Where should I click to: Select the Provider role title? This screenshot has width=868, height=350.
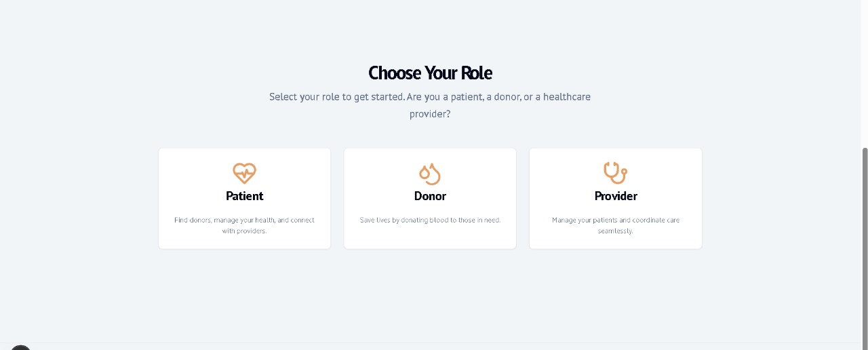[x=616, y=196]
